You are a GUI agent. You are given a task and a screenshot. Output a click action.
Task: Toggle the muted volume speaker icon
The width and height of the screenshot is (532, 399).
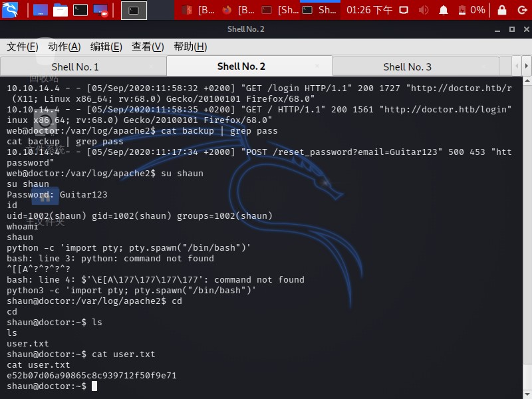pyautogui.click(x=423, y=10)
